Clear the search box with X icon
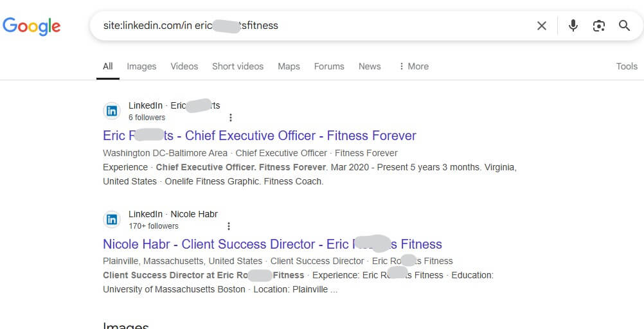Image resolution: width=644 pixels, height=329 pixels. pyautogui.click(x=542, y=26)
